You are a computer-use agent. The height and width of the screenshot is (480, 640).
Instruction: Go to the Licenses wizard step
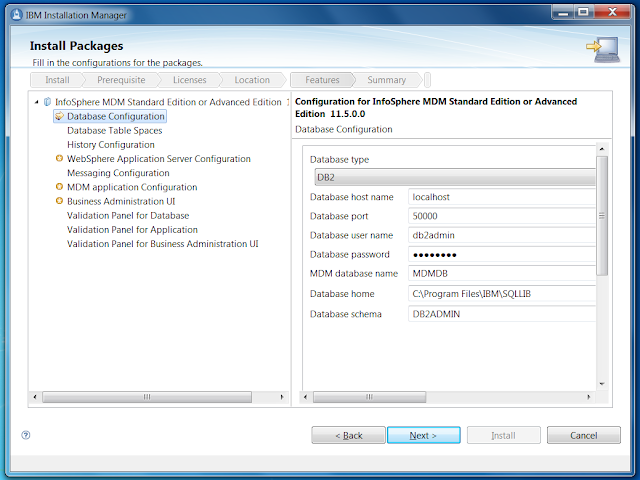(189, 80)
